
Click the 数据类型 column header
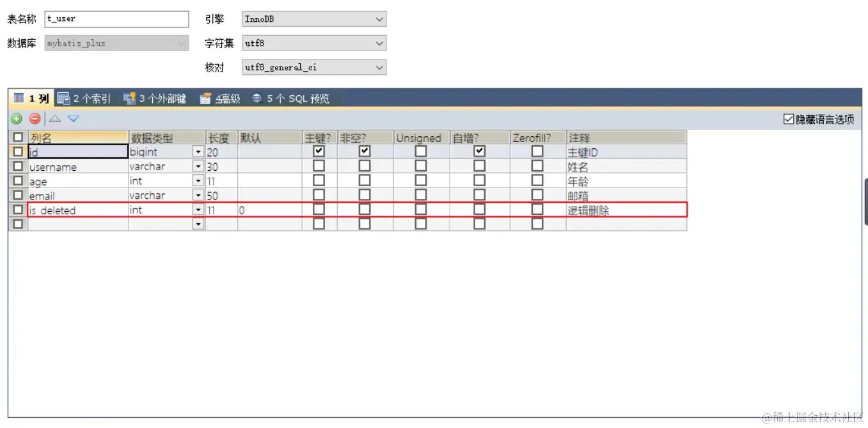pos(167,138)
